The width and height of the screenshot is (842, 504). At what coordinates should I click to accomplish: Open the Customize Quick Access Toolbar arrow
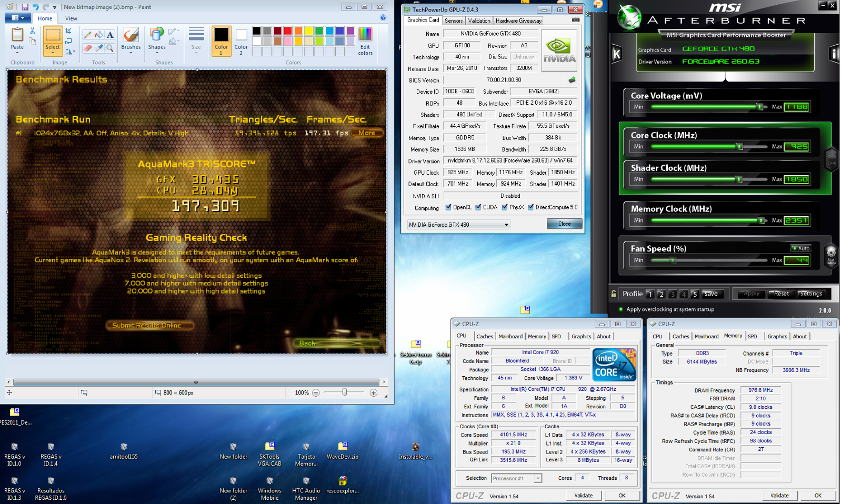[55, 7]
